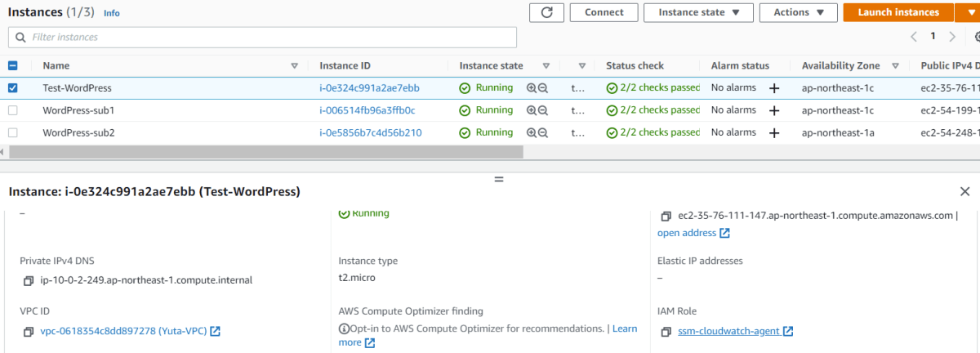The image size is (980, 353).
Task: Sort by Instance state column arrow
Action: click(546, 66)
